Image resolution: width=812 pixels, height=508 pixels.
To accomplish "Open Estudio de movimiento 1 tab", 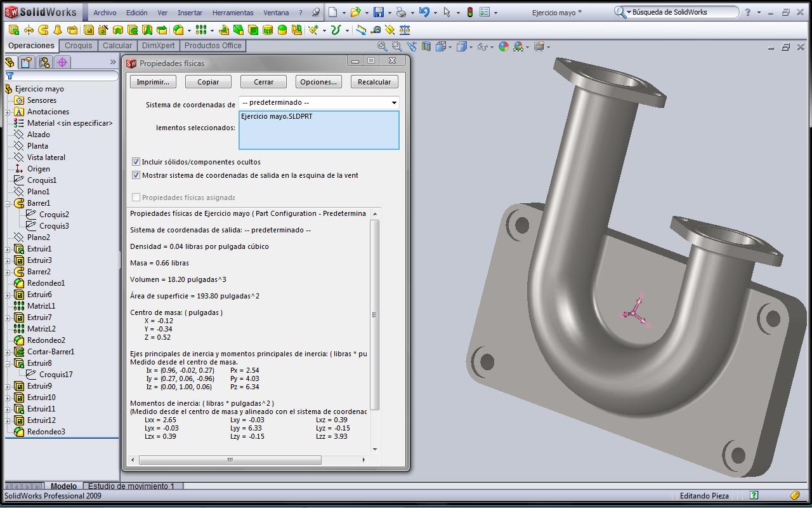I will click(131, 486).
